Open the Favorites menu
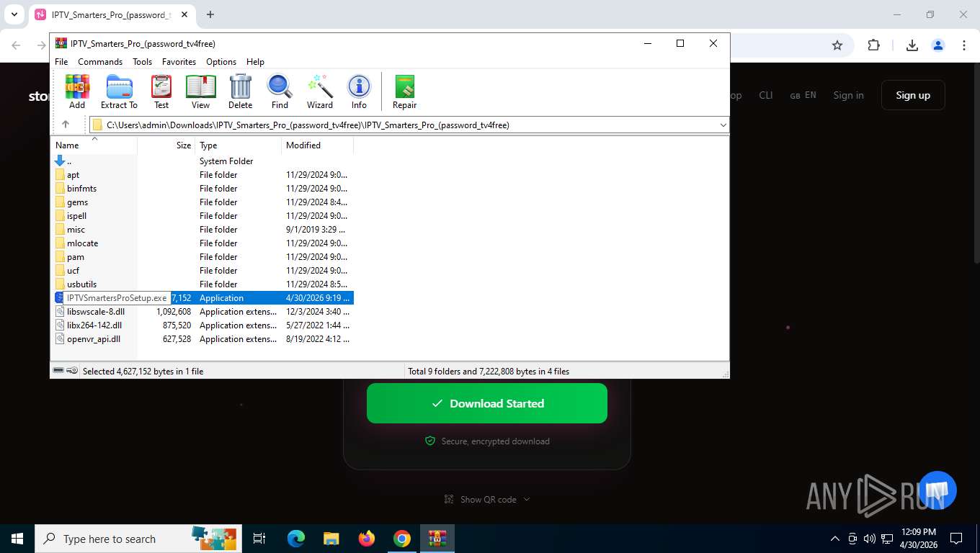The width and height of the screenshot is (980, 553). tap(179, 62)
